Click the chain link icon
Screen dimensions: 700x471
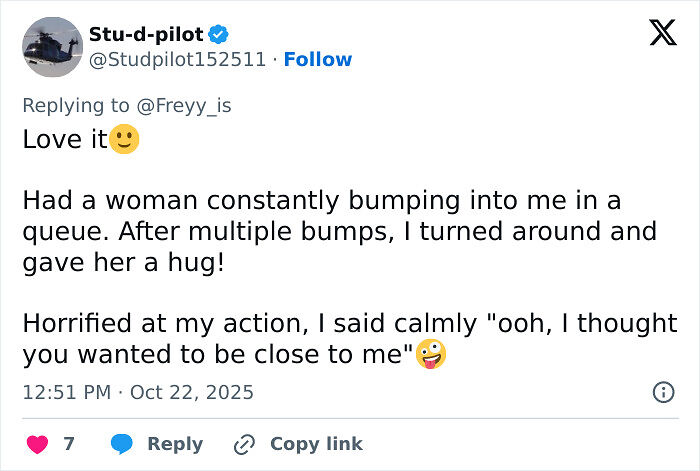tap(244, 444)
